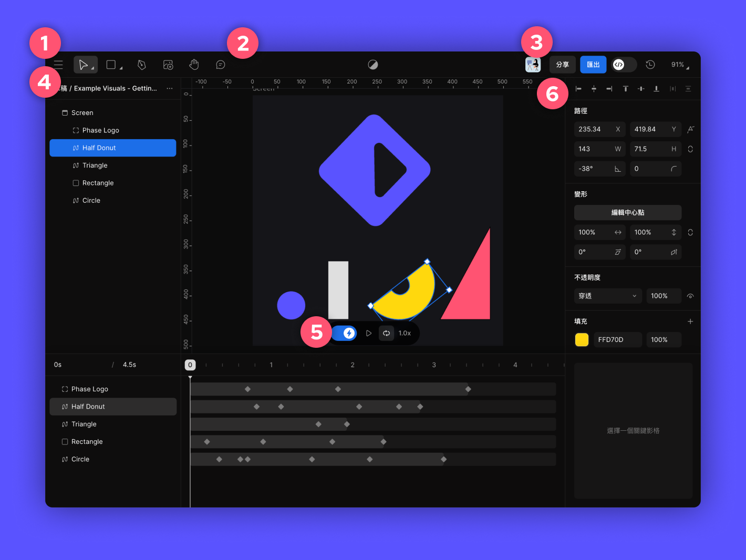The width and height of the screenshot is (746, 560).
Task: Click the 編輯中心點 edit center button
Action: point(628,212)
